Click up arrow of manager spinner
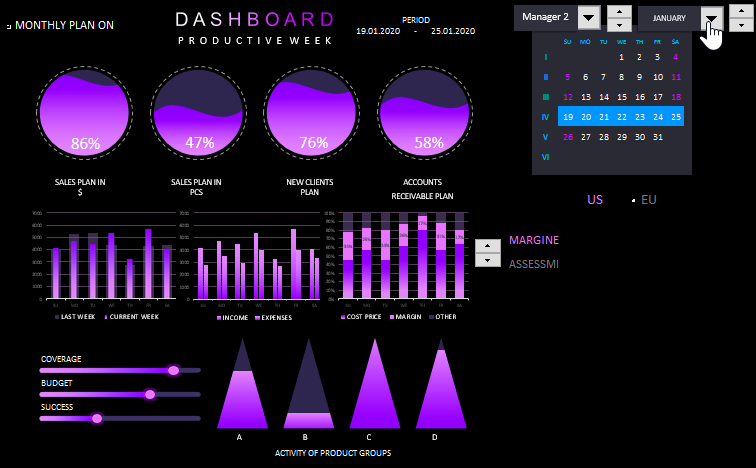Screen dimensions: 756x468 click(x=619, y=11)
